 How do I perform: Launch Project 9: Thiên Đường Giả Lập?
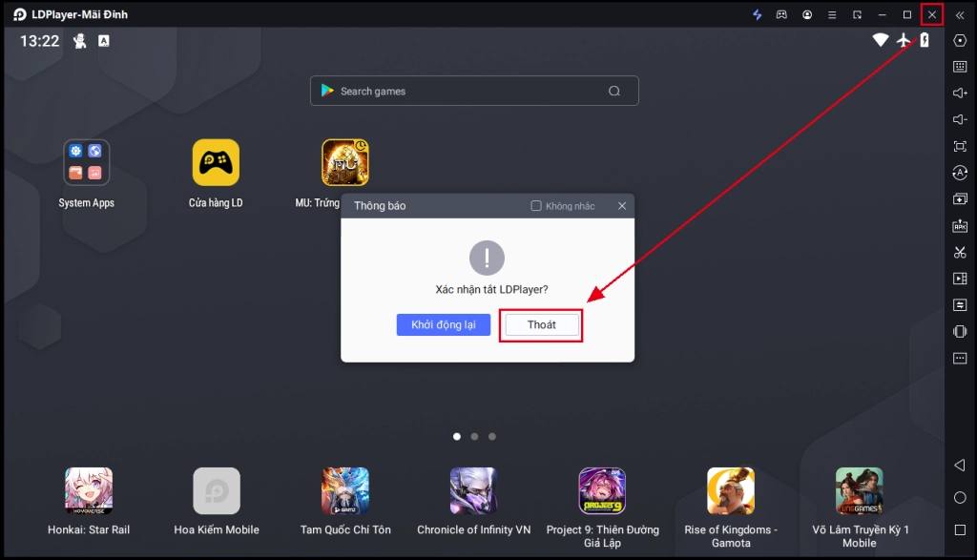click(x=602, y=491)
